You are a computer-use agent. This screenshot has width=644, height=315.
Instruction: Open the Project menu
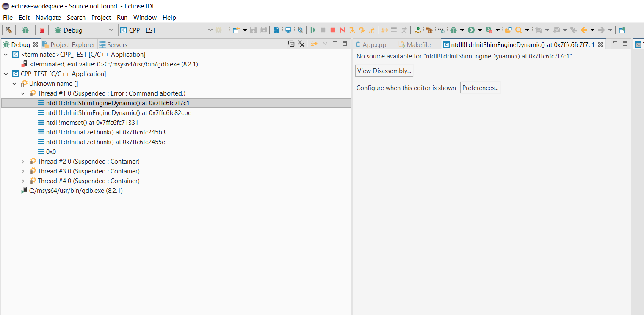coord(101,17)
